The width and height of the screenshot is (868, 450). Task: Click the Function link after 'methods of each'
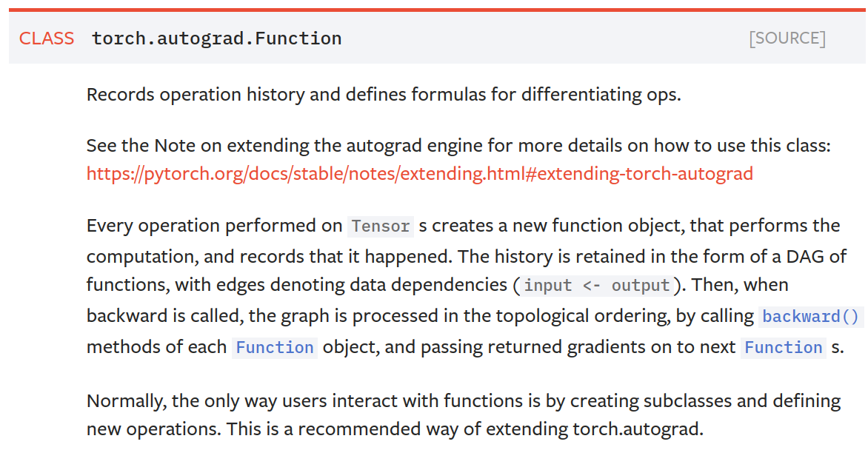coord(275,348)
